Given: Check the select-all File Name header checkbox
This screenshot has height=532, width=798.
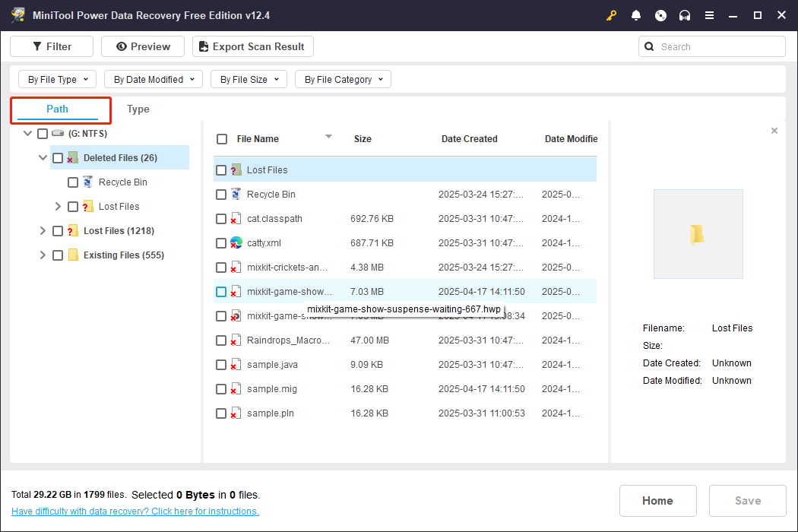Looking at the screenshot, I should [x=222, y=139].
